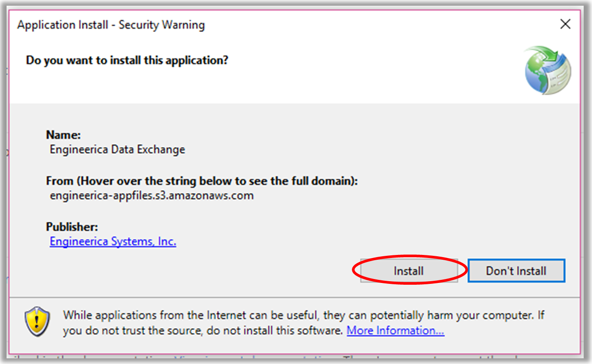The image size is (592, 364).
Task: Click the globe installer icon
Action: tap(548, 70)
